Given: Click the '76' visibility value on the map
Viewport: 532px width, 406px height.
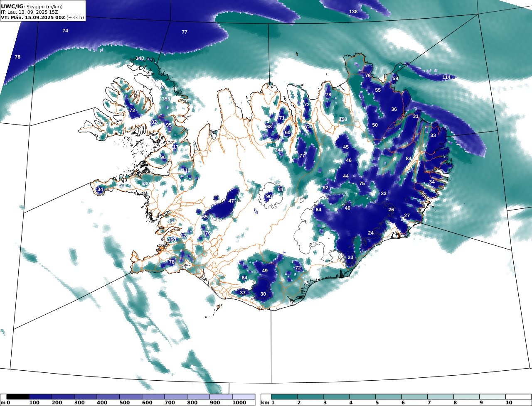Looking at the screenshot, I should pyautogui.click(x=368, y=76).
